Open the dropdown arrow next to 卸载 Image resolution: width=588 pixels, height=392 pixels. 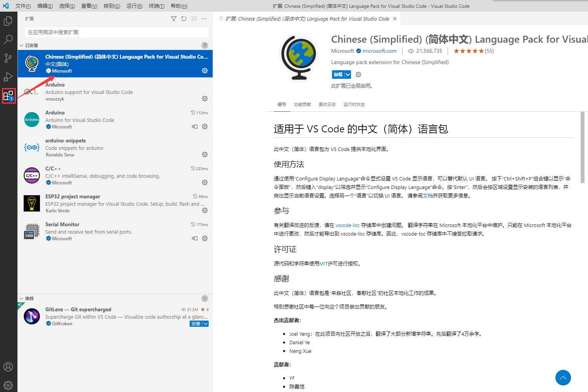coord(348,75)
